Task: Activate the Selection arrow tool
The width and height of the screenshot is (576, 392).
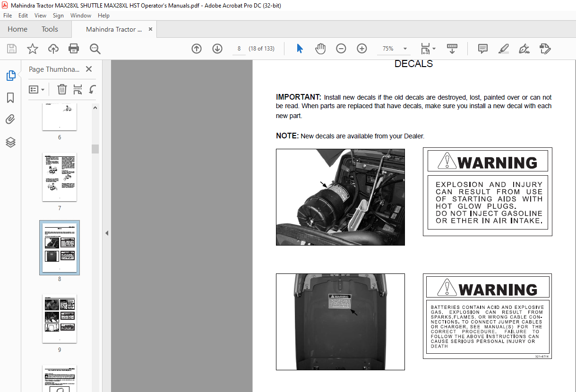Action: [300, 49]
